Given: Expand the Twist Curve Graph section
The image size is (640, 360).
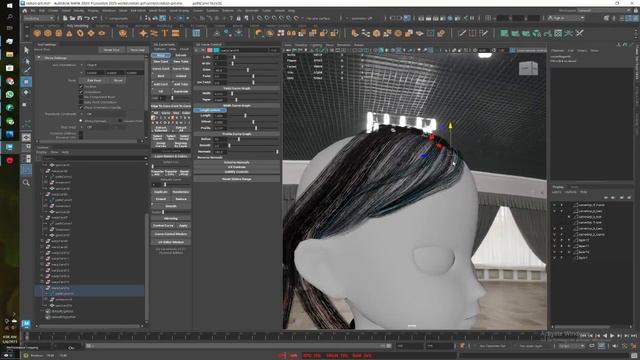Looking at the screenshot, I should (237, 88).
